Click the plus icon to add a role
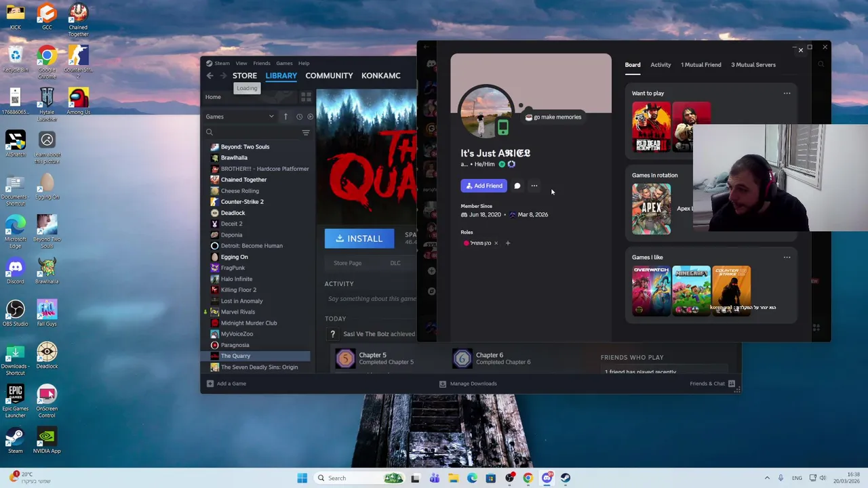 click(x=507, y=243)
